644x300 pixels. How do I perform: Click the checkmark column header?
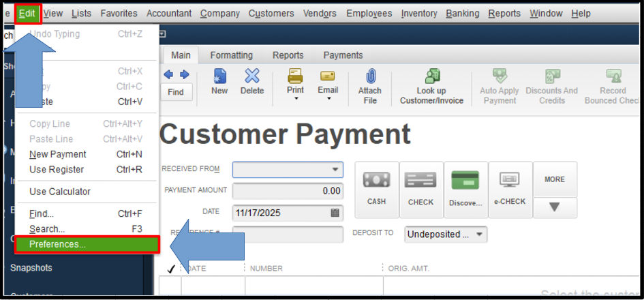click(171, 269)
